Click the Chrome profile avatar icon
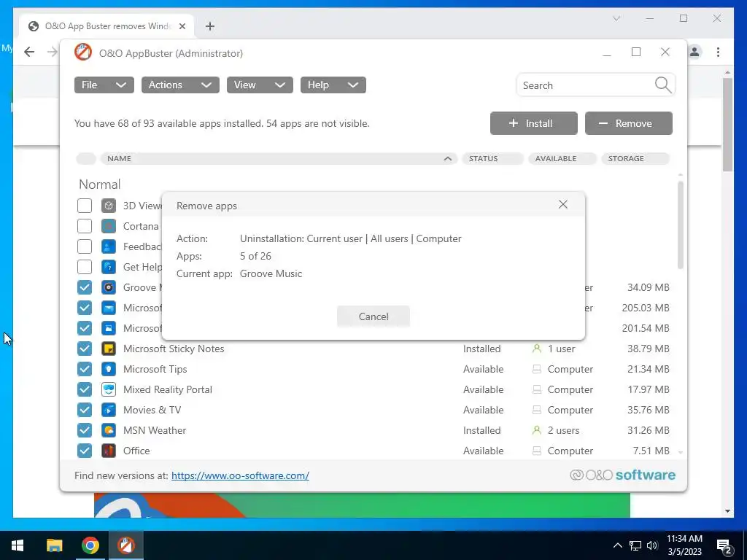Viewport: 747px width, 560px height. click(x=694, y=52)
